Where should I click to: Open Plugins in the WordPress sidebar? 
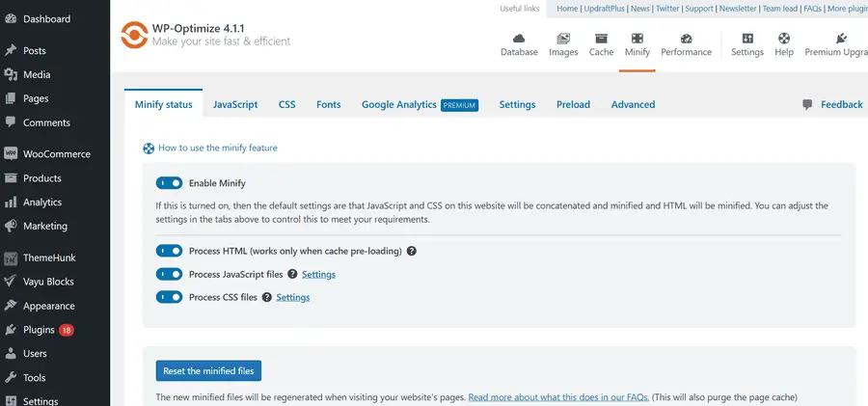click(x=39, y=330)
